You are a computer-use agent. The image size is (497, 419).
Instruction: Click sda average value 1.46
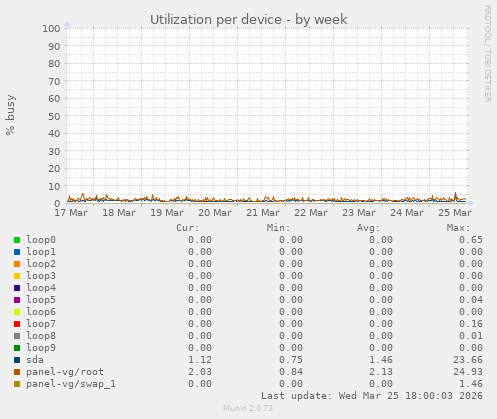coord(381,360)
